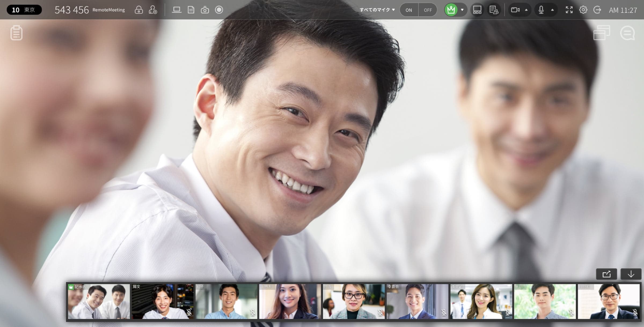Lock the meeting room with padlock icon
This screenshot has height=327, width=644.
[x=139, y=10]
